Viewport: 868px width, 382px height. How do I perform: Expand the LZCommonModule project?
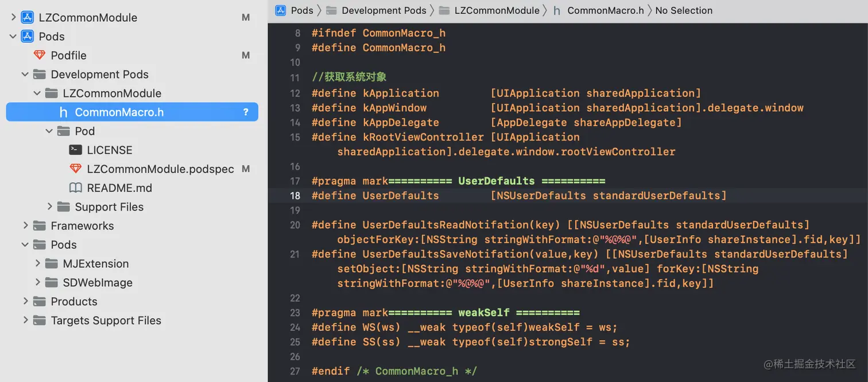13,17
